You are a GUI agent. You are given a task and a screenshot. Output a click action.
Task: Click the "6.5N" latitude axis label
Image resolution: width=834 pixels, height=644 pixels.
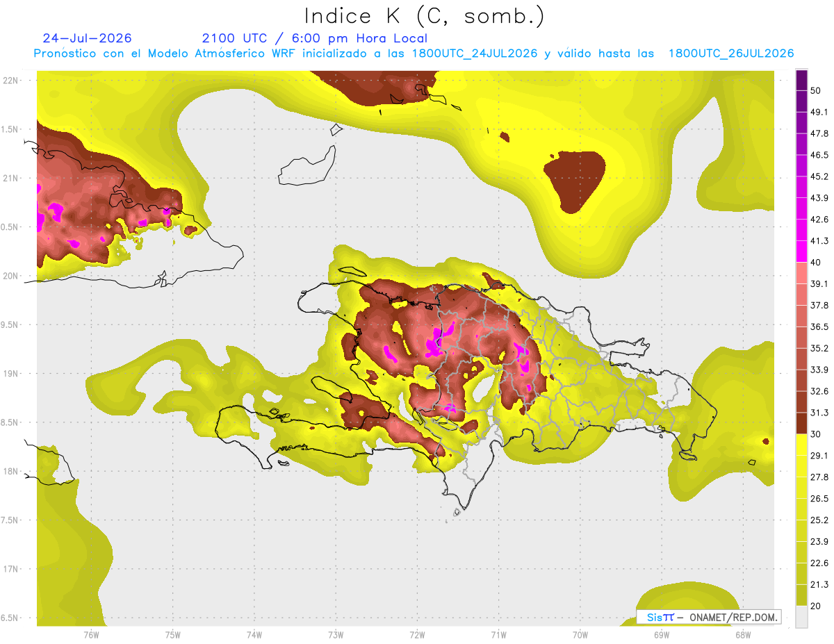click(10, 618)
